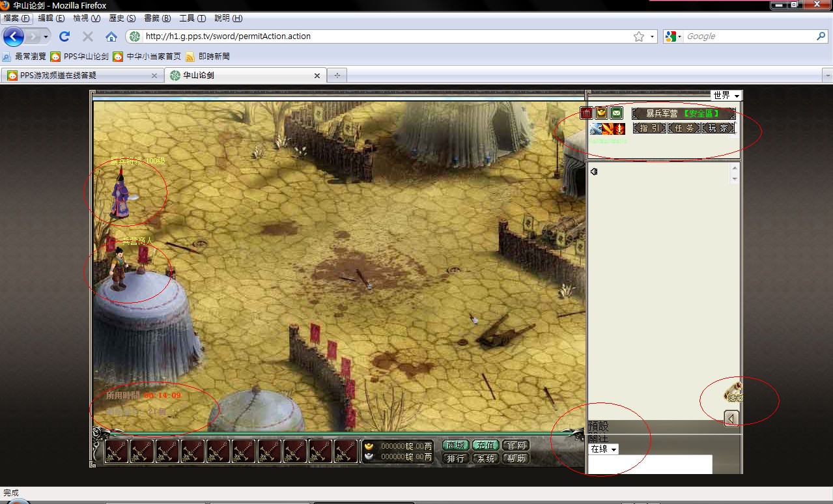Open the gold ingot icon
The height and width of the screenshot is (504, 833).
[601, 113]
